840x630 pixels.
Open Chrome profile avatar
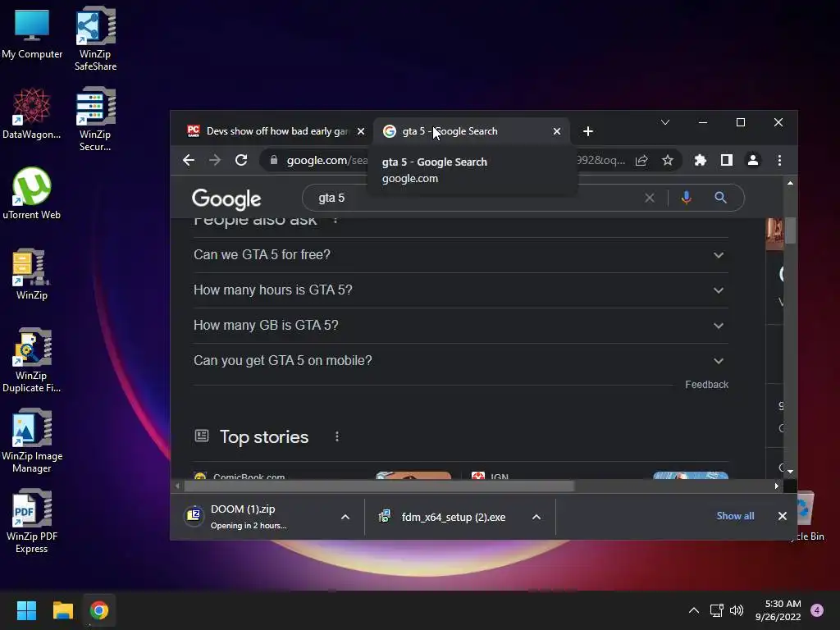[753, 160]
